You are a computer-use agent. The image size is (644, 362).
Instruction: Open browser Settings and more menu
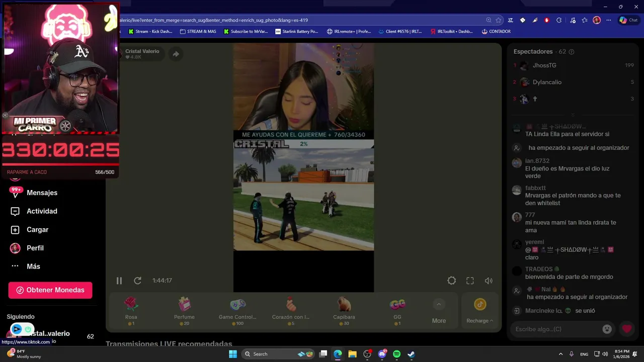(x=609, y=20)
